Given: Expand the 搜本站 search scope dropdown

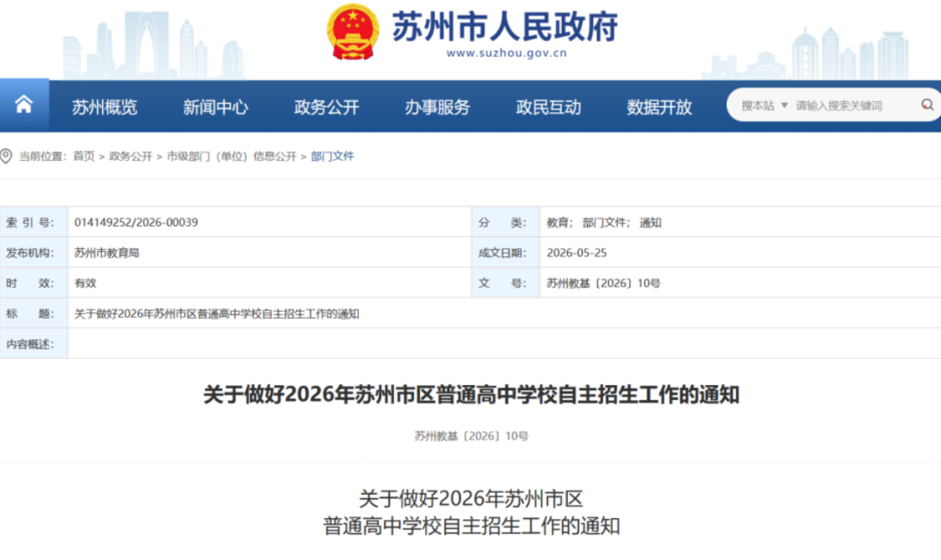Looking at the screenshot, I should tap(764, 105).
